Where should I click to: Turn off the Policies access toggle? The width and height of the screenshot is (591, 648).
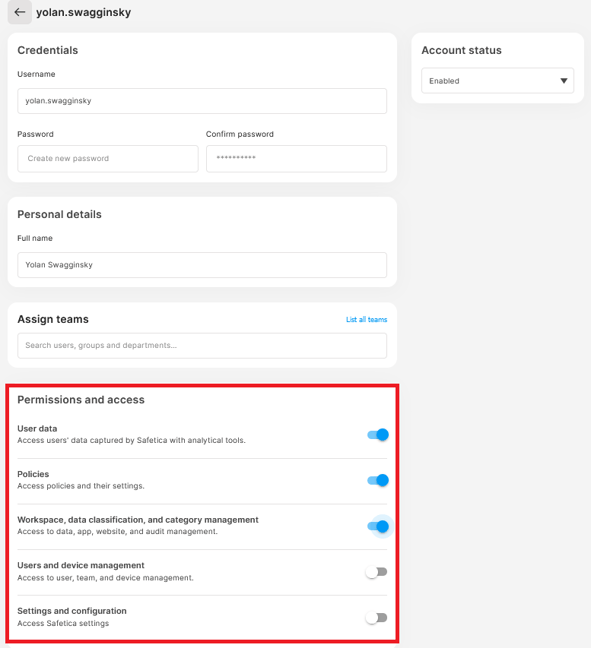pos(378,480)
